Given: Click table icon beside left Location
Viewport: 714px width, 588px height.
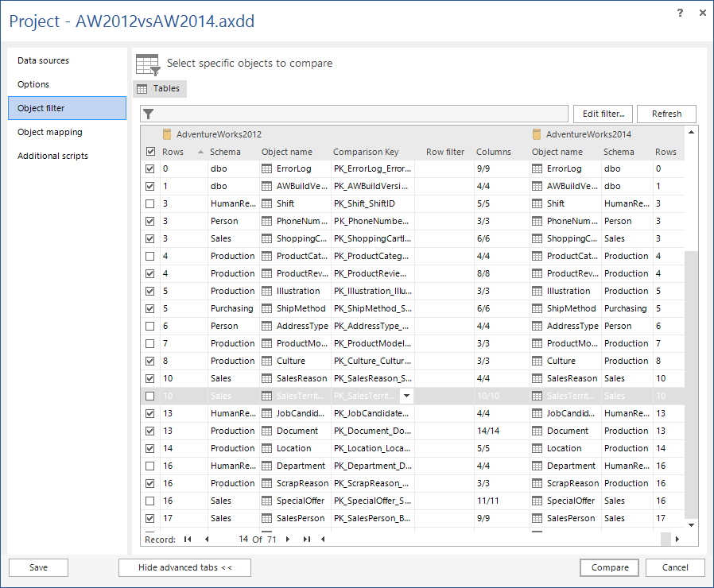Looking at the screenshot, I should (267, 449).
